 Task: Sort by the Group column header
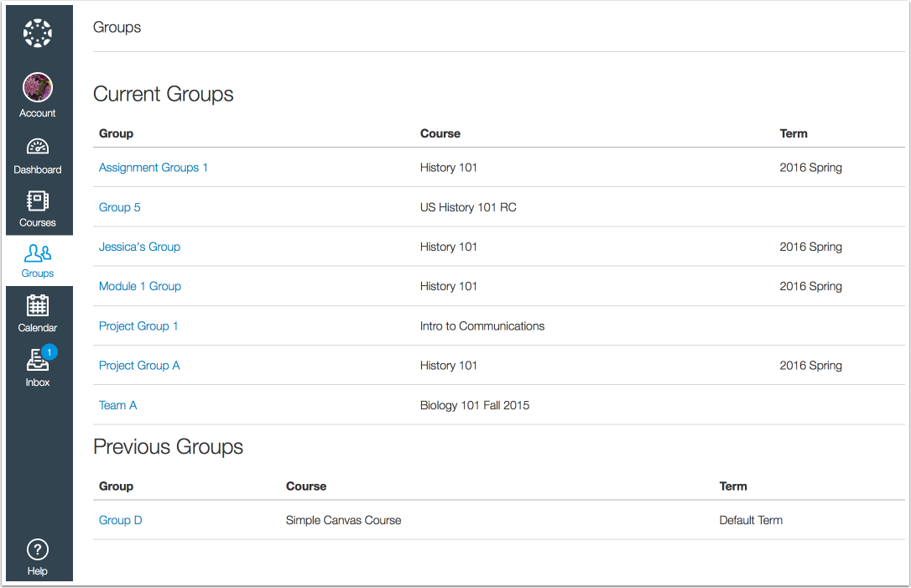coord(116,133)
